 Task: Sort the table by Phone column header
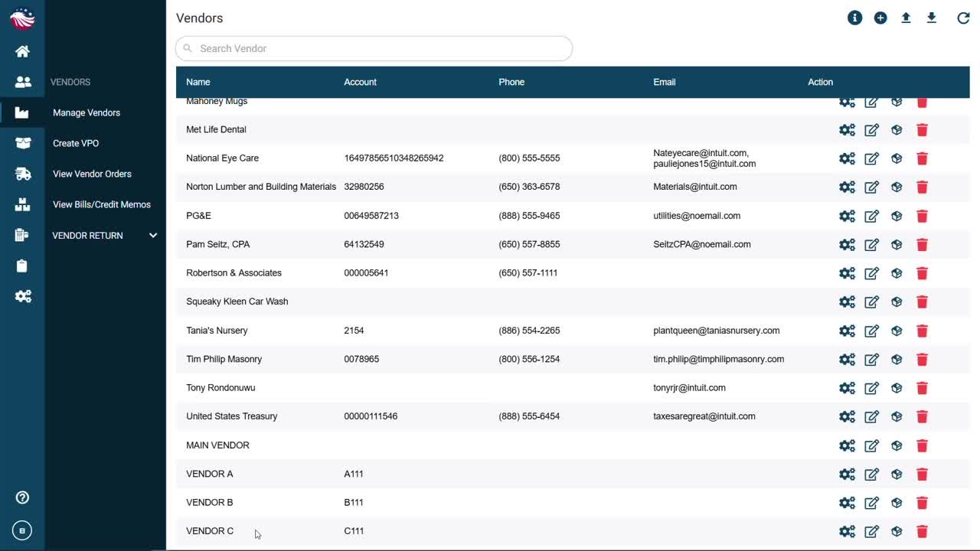tap(511, 82)
